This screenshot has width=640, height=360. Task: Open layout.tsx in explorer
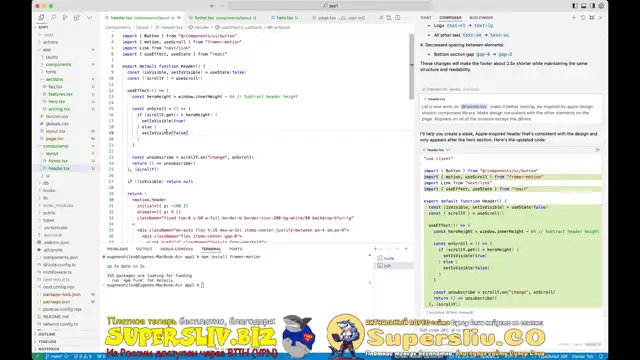(56, 131)
